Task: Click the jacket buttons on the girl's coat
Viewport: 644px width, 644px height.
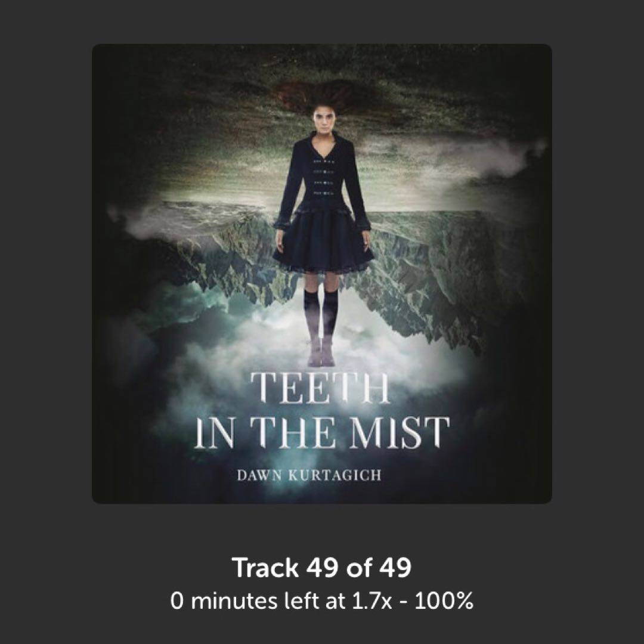Action: 324,178
